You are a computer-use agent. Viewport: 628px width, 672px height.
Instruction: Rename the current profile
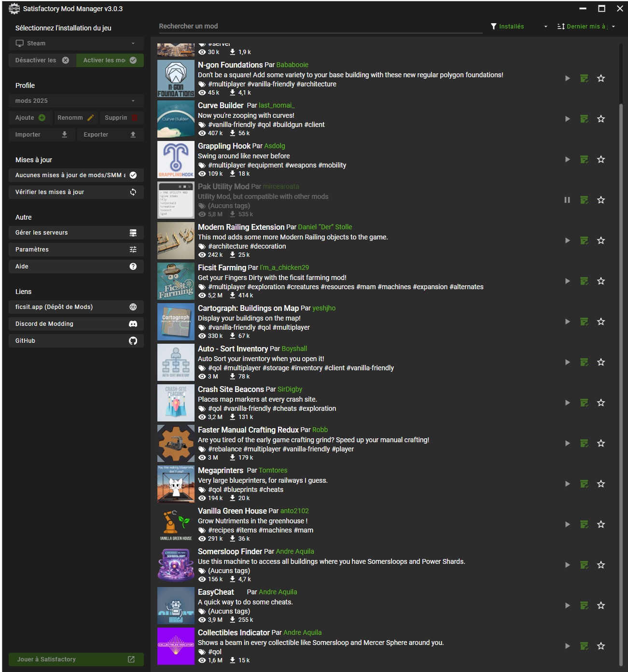pyautogui.click(x=75, y=118)
